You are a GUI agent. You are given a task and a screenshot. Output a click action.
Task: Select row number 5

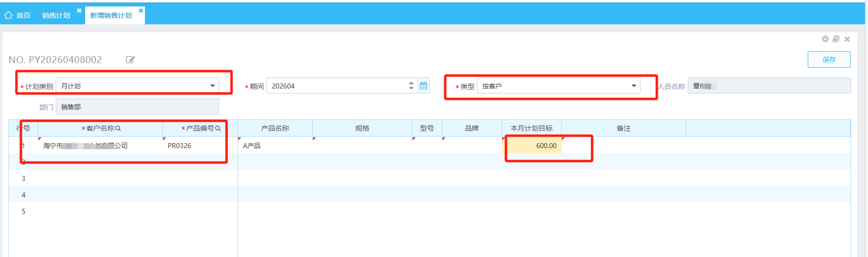[23, 211]
